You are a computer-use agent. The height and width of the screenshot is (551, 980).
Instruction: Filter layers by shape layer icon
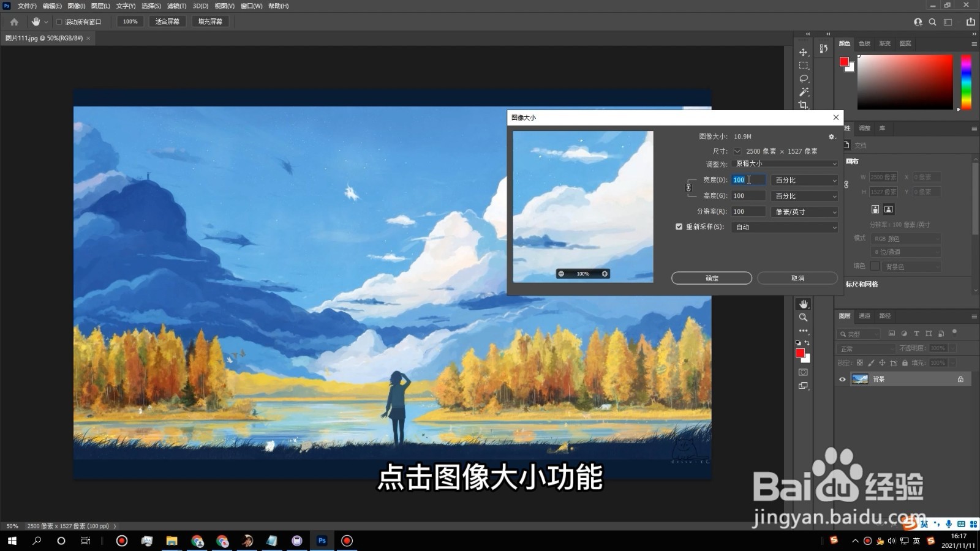(x=929, y=334)
